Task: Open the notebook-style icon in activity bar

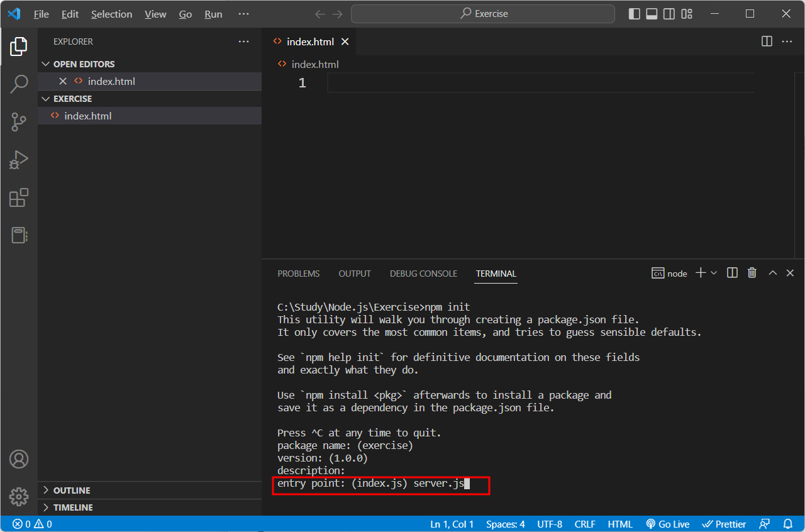Action: click(x=19, y=235)
